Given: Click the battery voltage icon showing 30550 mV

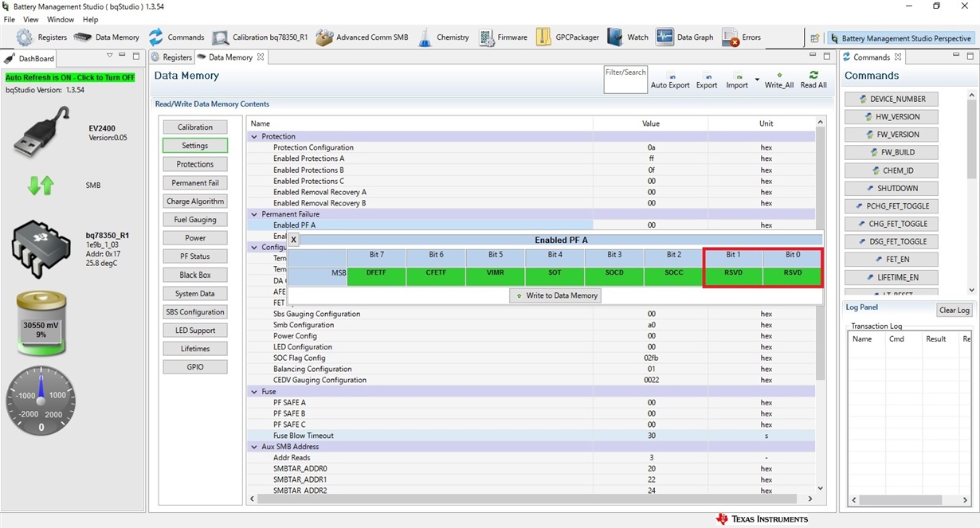Looking at the screenshot, I should click(x=41, y=323).
